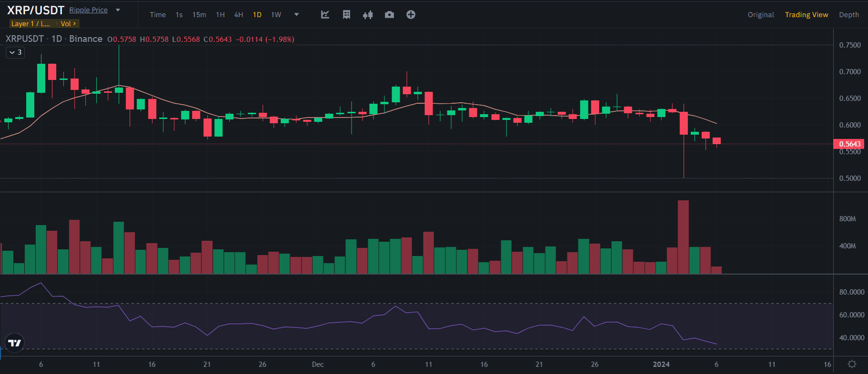Select the 1W interval
This screenshot has height=374, width=868.
pos(276,15)
